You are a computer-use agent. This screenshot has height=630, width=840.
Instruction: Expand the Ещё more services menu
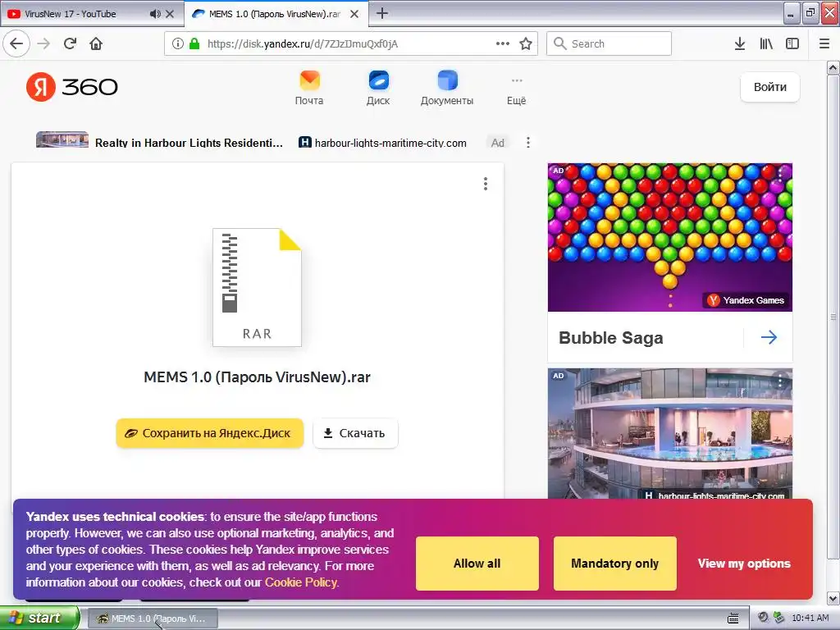pyautogui.click(x=517, y=90)
